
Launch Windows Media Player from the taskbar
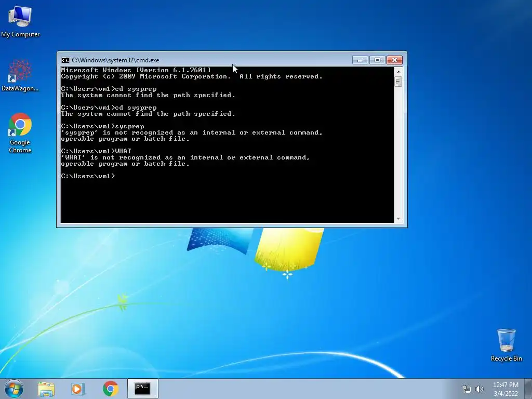77,389
